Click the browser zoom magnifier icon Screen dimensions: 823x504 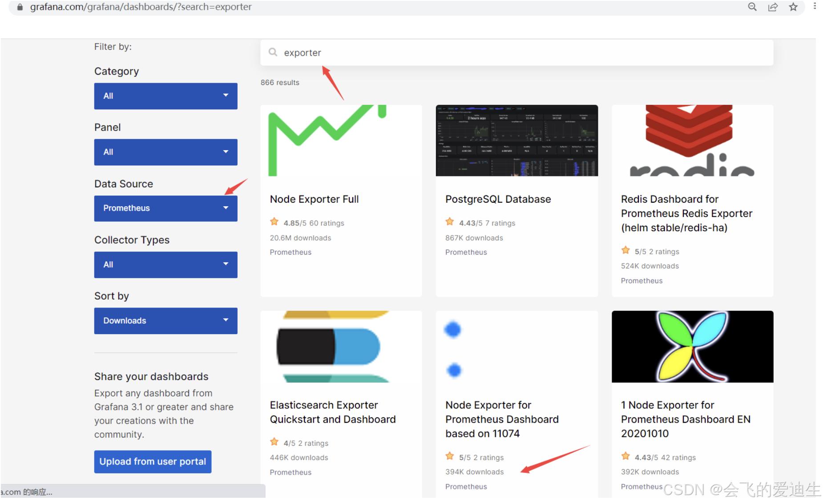tap(752, 7)
